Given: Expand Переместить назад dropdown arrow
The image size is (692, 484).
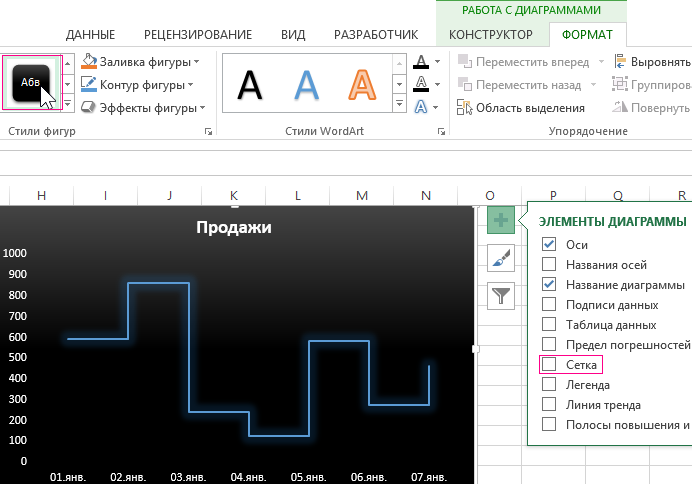Looking at the screenshot, I should pos(593,84).
